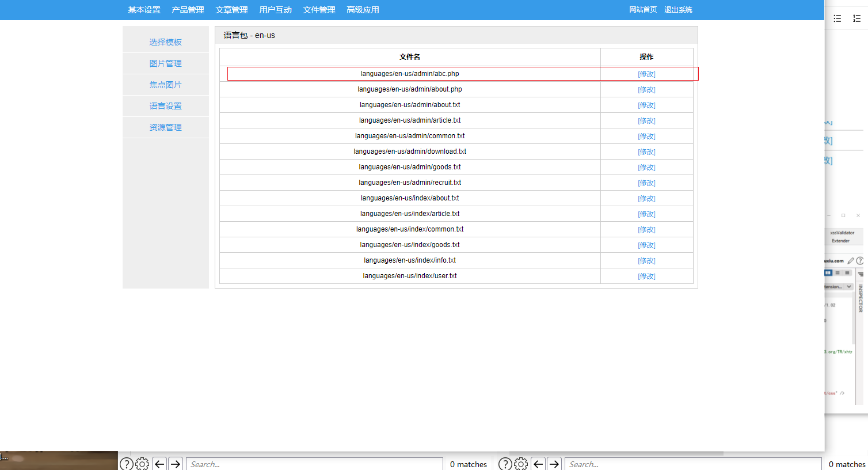Click 退出系统 to log out
The image size is (868, 470).
(x=678, y=10)
